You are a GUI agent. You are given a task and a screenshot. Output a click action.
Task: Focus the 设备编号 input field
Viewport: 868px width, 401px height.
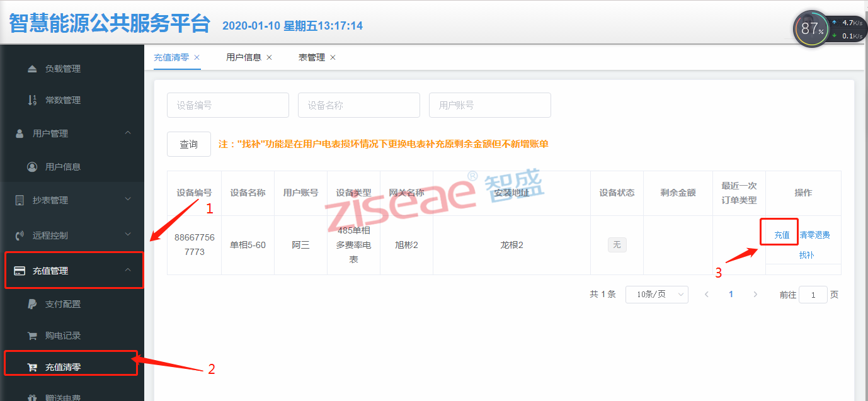tap(227, 105)
